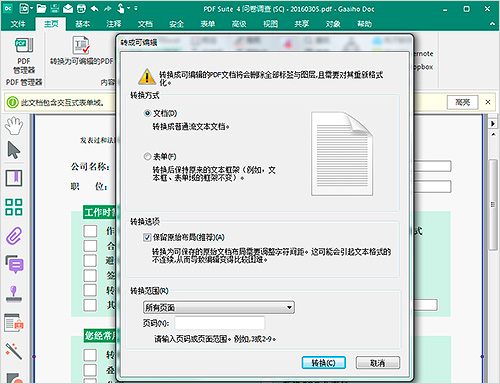The width and height of the screenshot is (500, 384).
Task: Check the sixth checkbox under 工作时 section
Action: pyautogui.click(x=90, y=305)
